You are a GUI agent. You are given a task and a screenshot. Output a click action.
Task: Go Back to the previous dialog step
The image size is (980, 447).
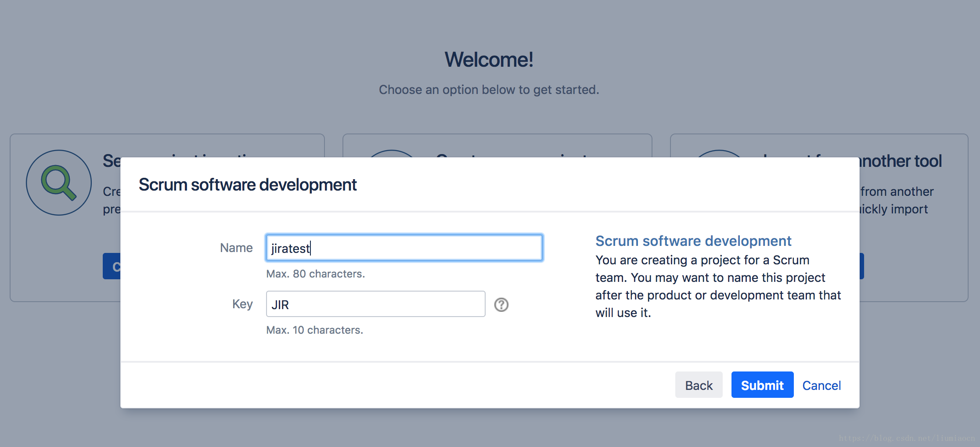(699, 385)
